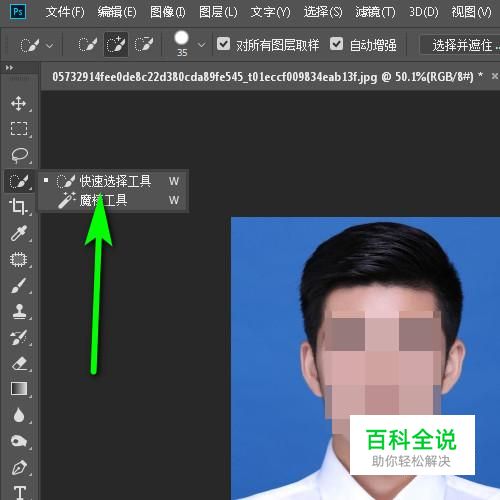
Task: Choose Add to selection mode
Action: [x=116, y=45]
